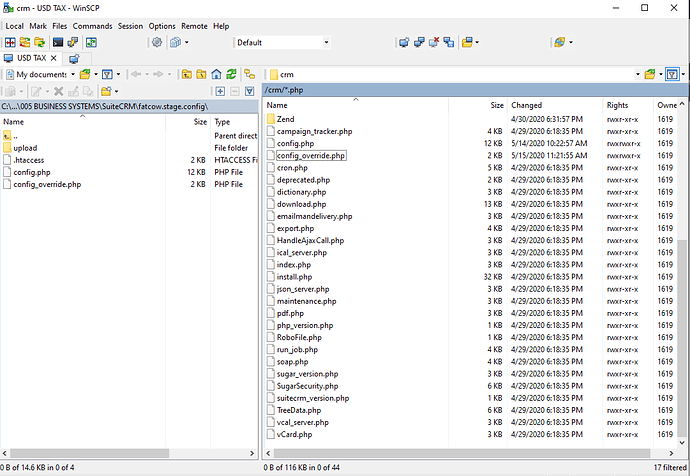Open the Local menu
Screen dimensions: 690x476
15,26
